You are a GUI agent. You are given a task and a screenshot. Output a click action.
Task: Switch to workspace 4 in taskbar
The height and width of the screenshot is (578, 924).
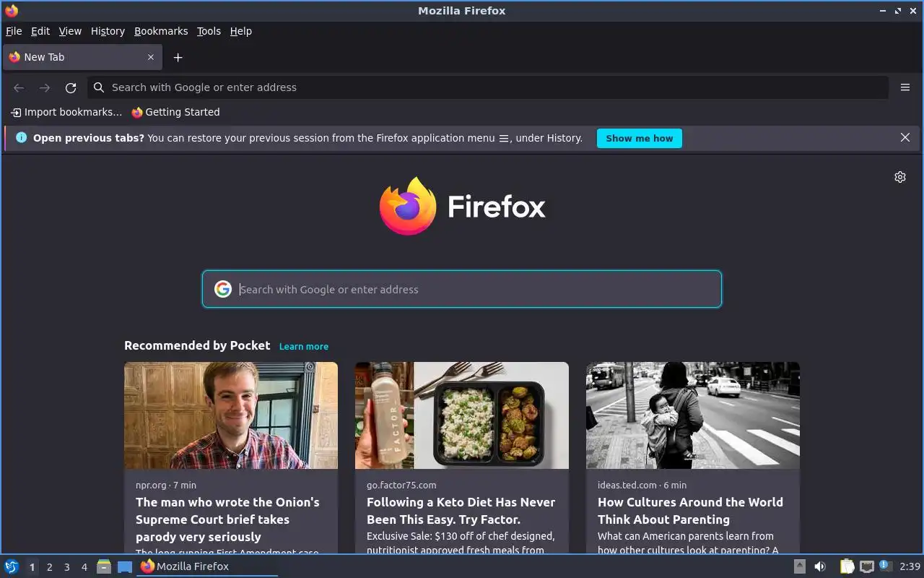tap(84, 567)
